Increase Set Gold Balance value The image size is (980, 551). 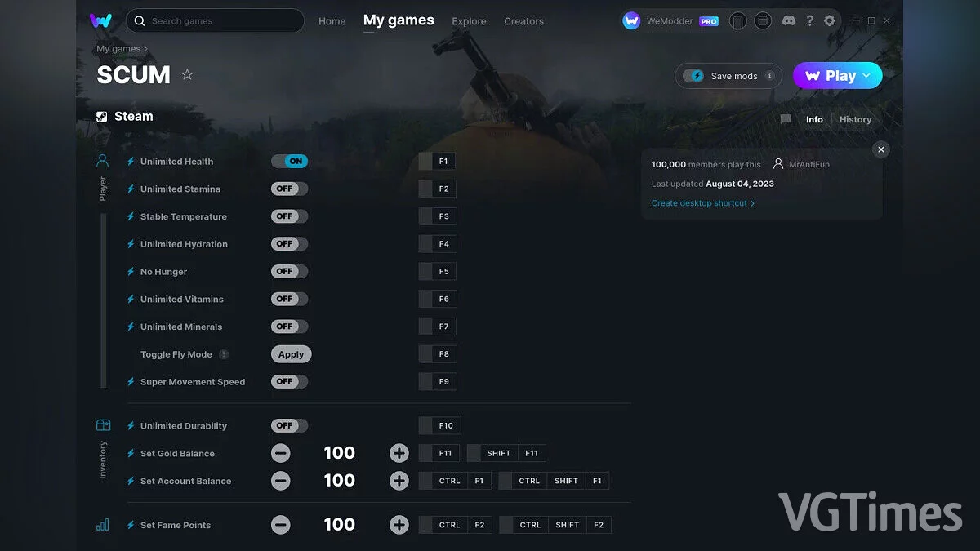(399, 453)
